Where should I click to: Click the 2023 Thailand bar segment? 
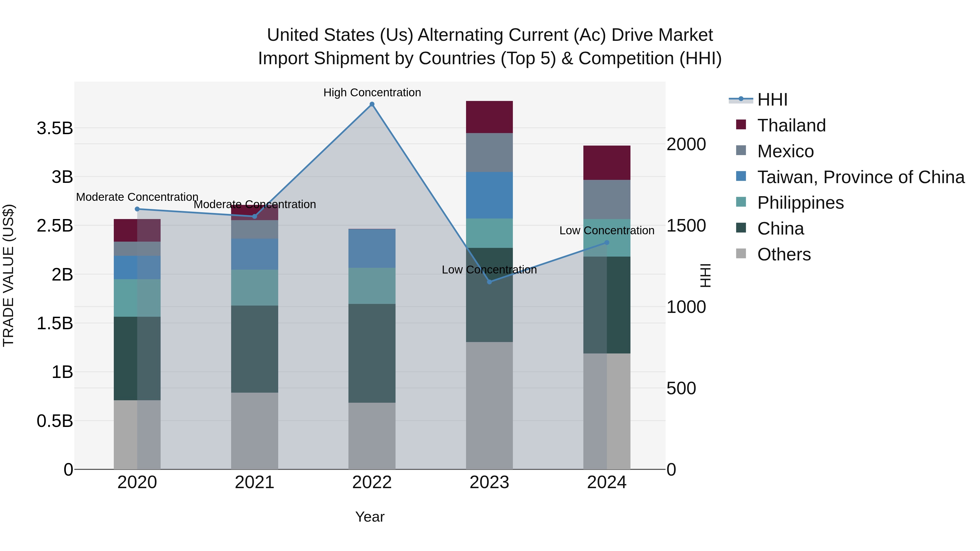[x=490, y=117]
